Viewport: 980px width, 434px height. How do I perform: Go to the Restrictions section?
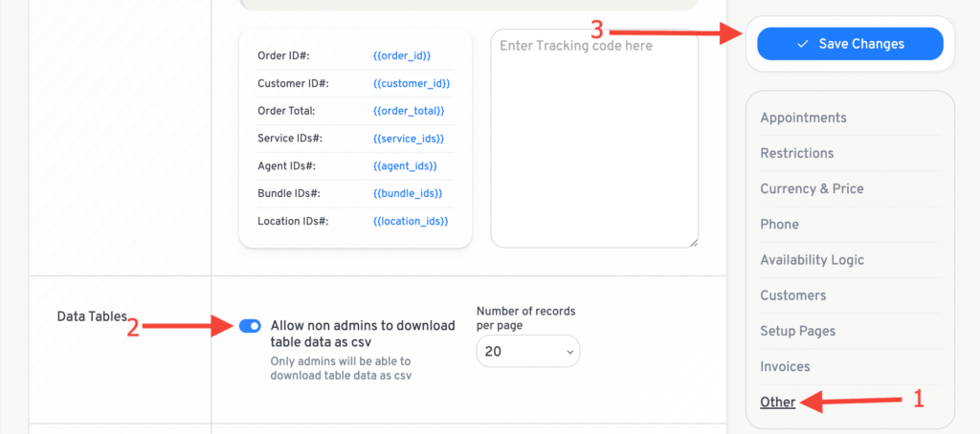tap(796, 153)
